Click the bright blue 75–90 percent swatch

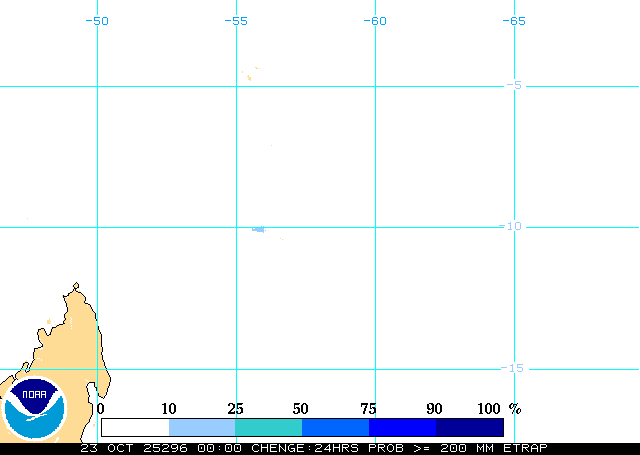(x=402, y=427)
